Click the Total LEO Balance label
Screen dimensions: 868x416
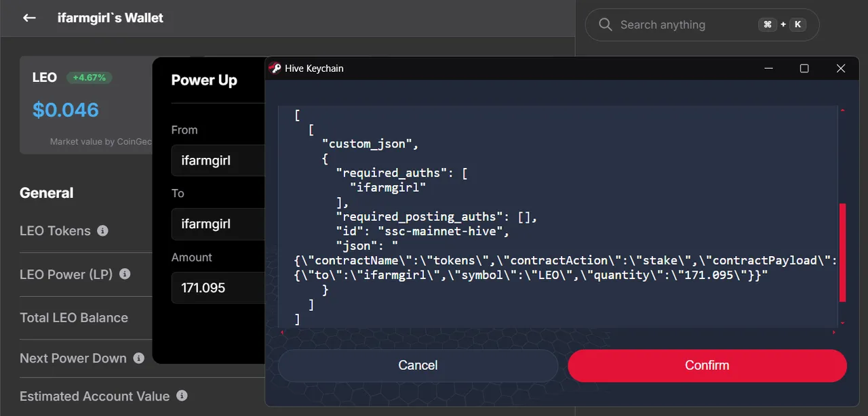pyautogui.click(x=74, y=318)
